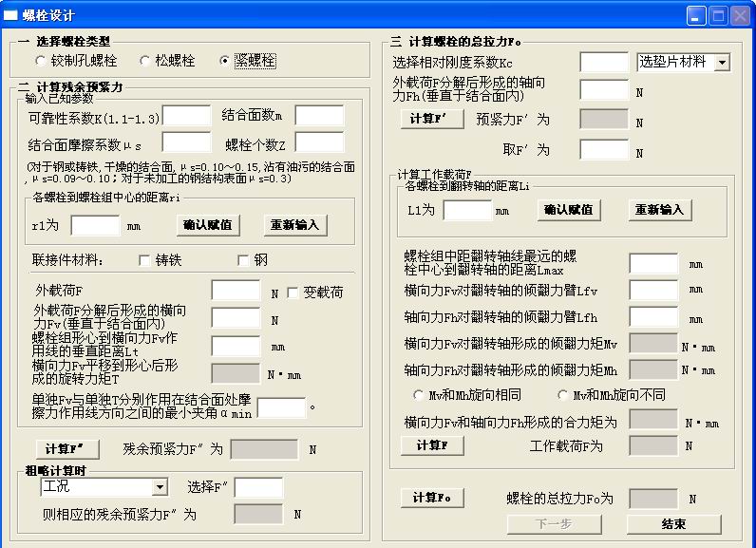This screenshot has height=548, width=756.
Task: Click the 旋转力矩T result field
Action: point(236,373)
